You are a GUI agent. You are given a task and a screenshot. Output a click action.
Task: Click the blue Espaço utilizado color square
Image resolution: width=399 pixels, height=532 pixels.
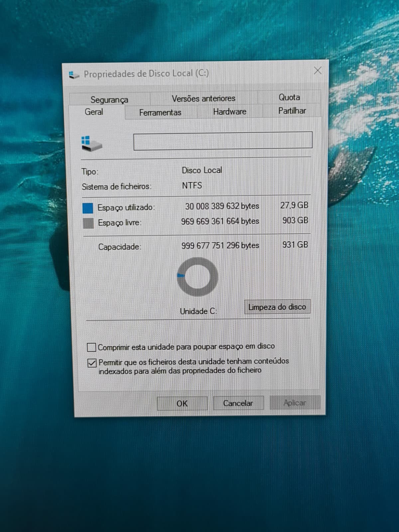click(x=88, y=208)
